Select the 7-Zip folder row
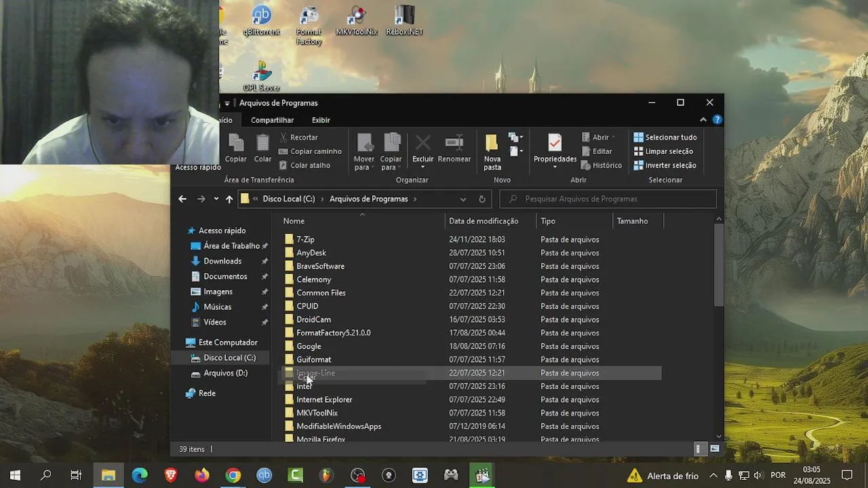868x488 pixels. pos(471,239)
